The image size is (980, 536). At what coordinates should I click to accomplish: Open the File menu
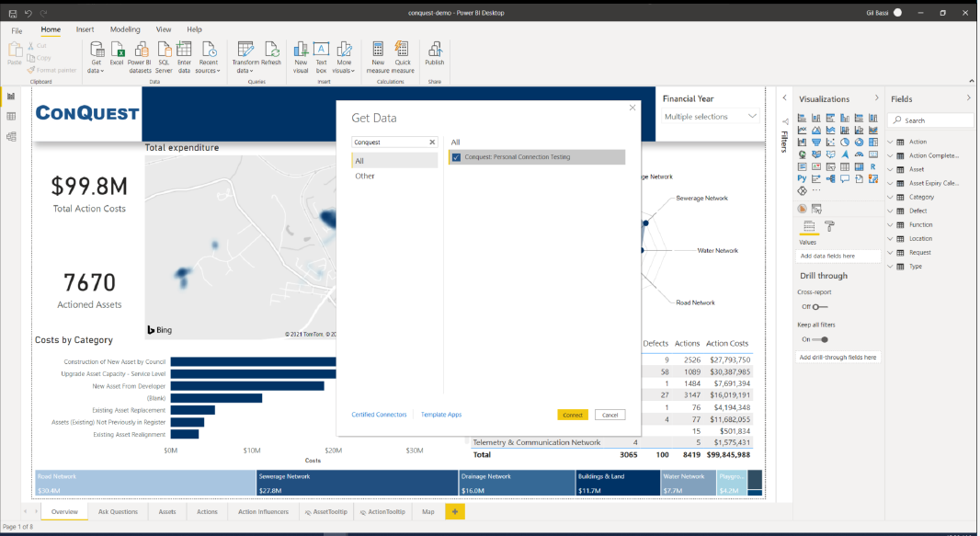(x=17, y=30)
